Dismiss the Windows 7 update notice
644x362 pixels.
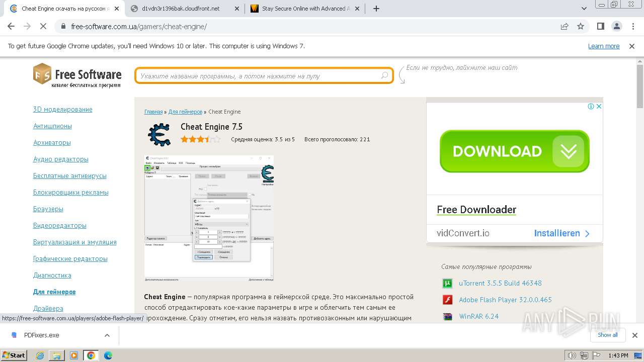pyautogui.click(x=632, y=46)
